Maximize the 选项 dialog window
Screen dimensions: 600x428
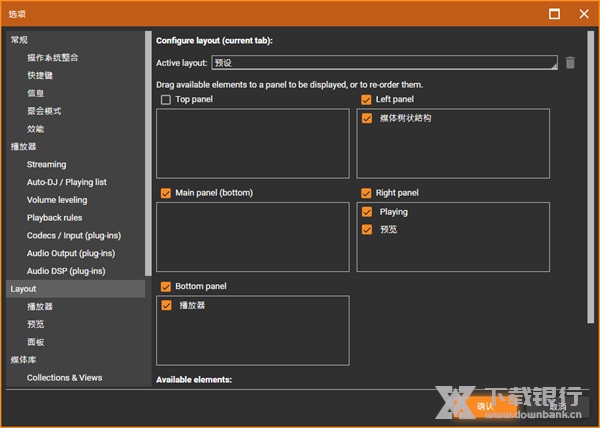pos(554,14)
